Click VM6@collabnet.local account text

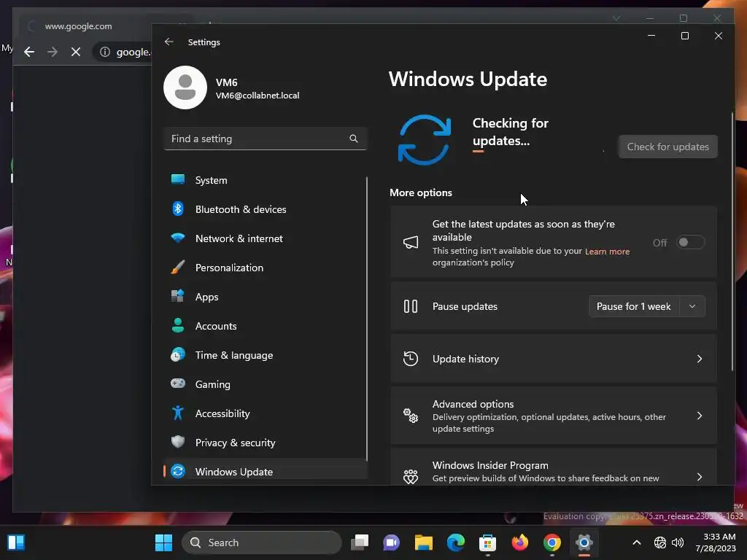coord(258,96)
